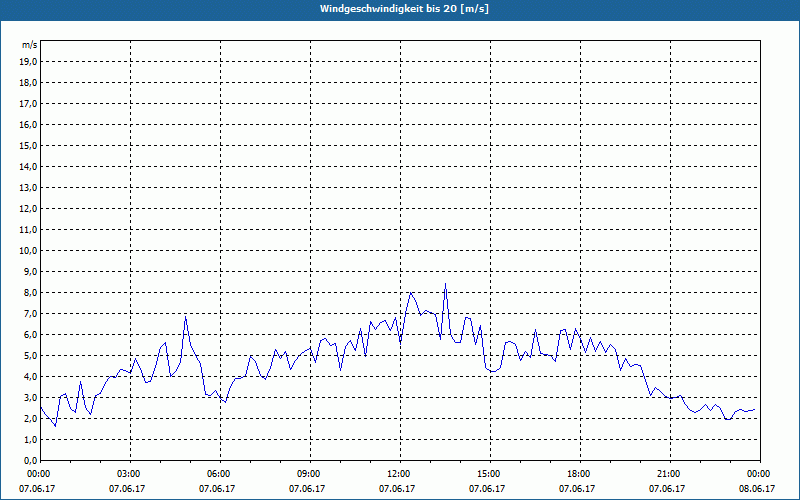Click the "10,0" y-axis value
The image size is (800, 500).
[x=28, y=251]
